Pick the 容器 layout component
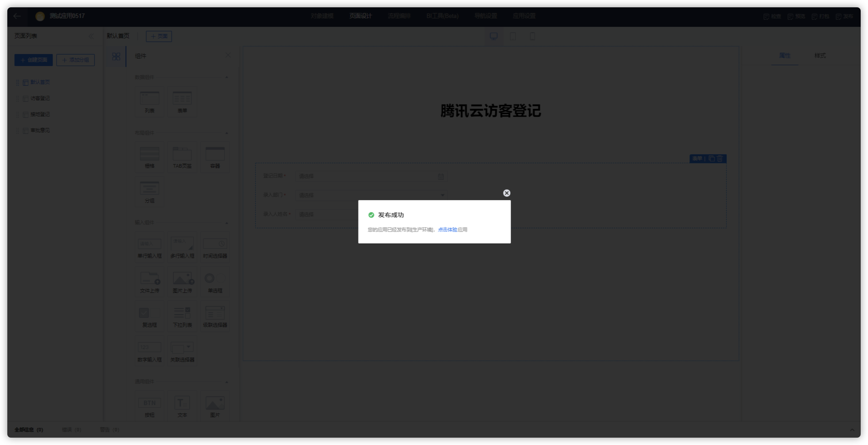Image resolution: width=868 pixels, height=445 pixels. [x=215, y=157]
